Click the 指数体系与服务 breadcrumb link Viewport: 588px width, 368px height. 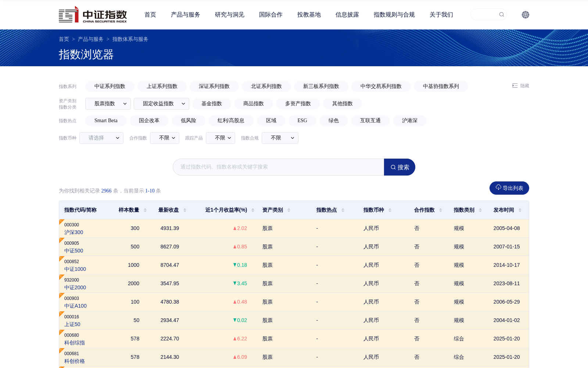tap(130, 39)
